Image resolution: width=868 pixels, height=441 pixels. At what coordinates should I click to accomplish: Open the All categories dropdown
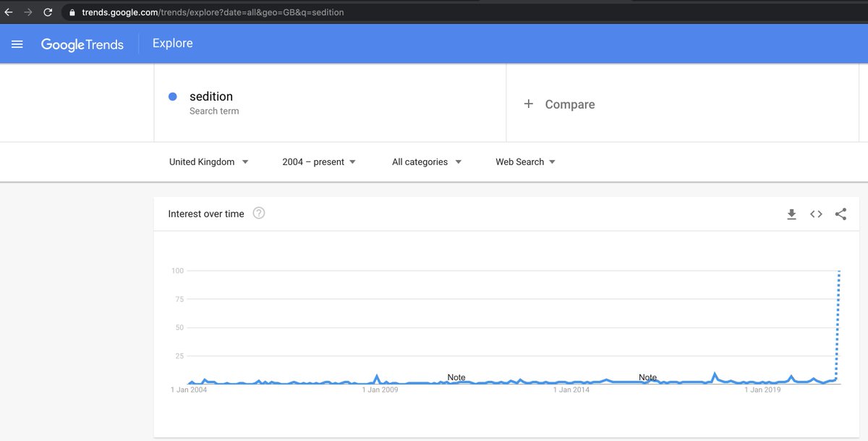pyautogui.click(x=426, y=161)
